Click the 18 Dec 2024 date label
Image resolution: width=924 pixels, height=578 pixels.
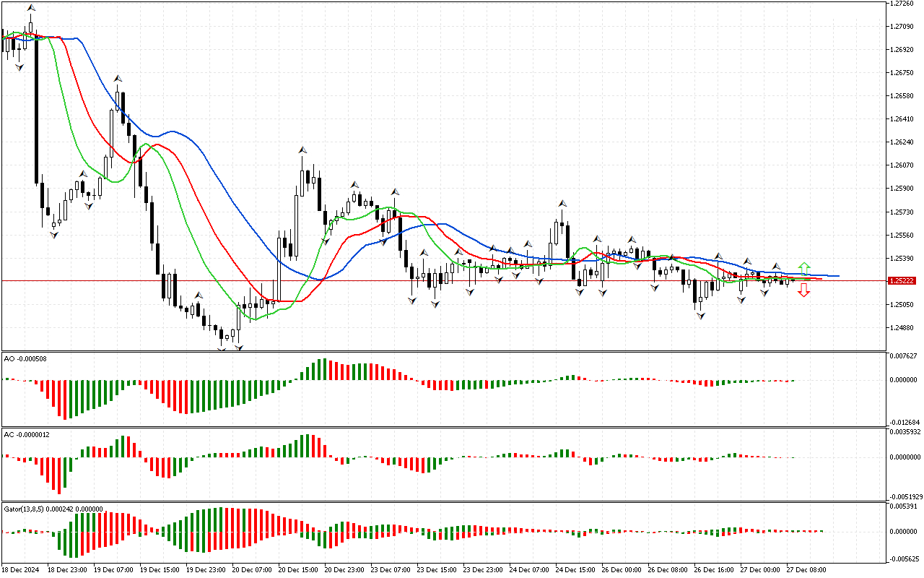coord(22,570)
